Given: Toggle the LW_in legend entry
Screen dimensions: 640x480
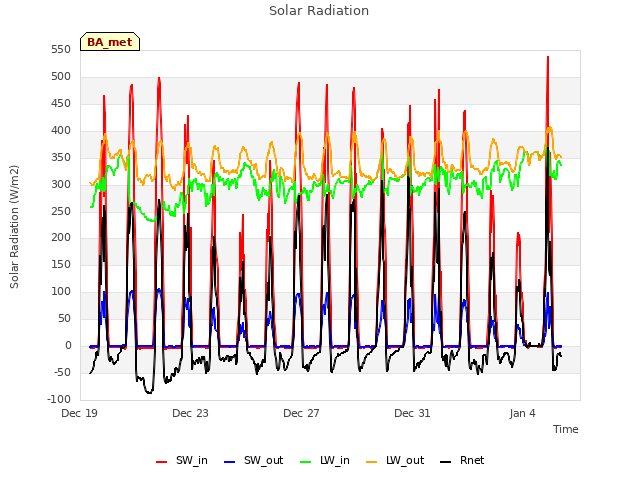Looking at the screenshot, I should pyautogui.click(x=325, y=460).
